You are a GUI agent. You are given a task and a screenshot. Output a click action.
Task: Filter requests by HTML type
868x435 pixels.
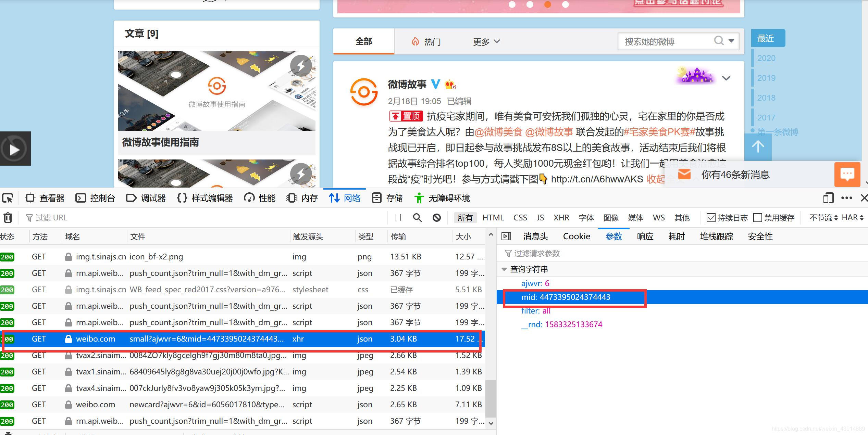(x=493, y=218)
